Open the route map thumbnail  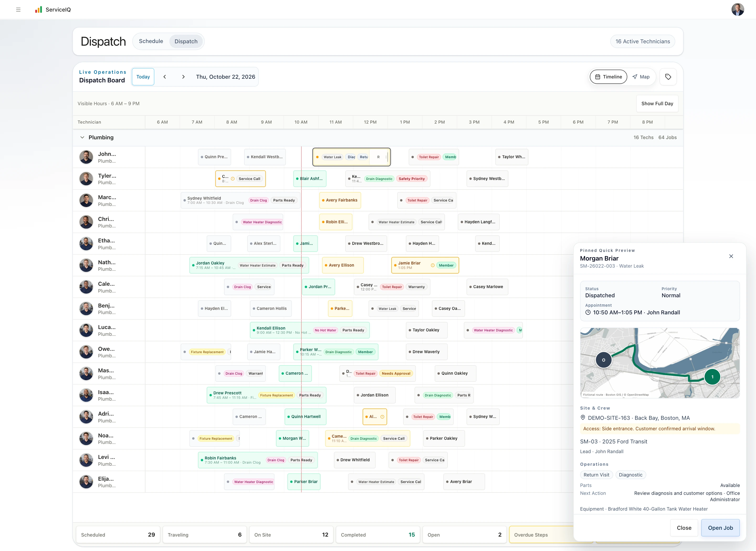pos(660,363)
